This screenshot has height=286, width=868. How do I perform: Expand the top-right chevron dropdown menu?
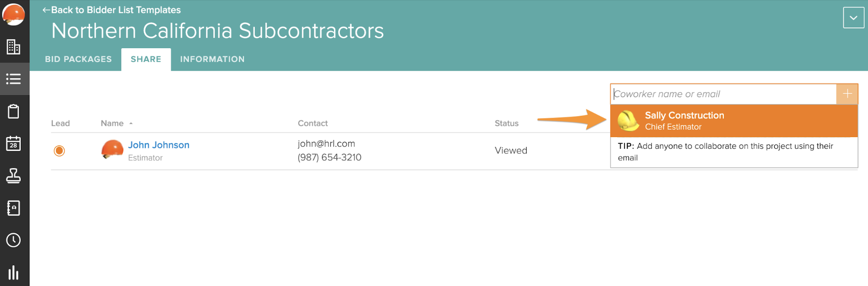(853, 18)
